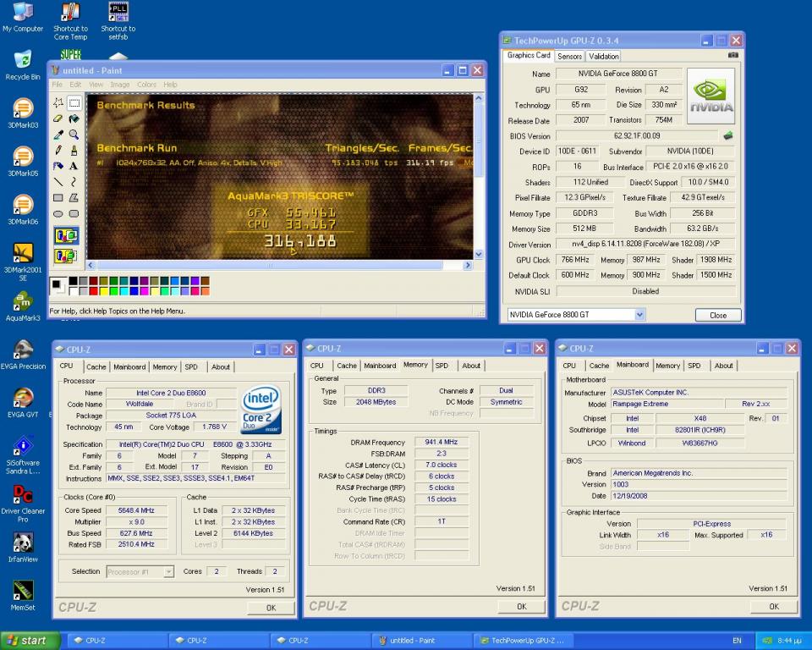Select the Magnifier tool in Paint
Viewport: 812px width, 650px height.
pos(74,135)
